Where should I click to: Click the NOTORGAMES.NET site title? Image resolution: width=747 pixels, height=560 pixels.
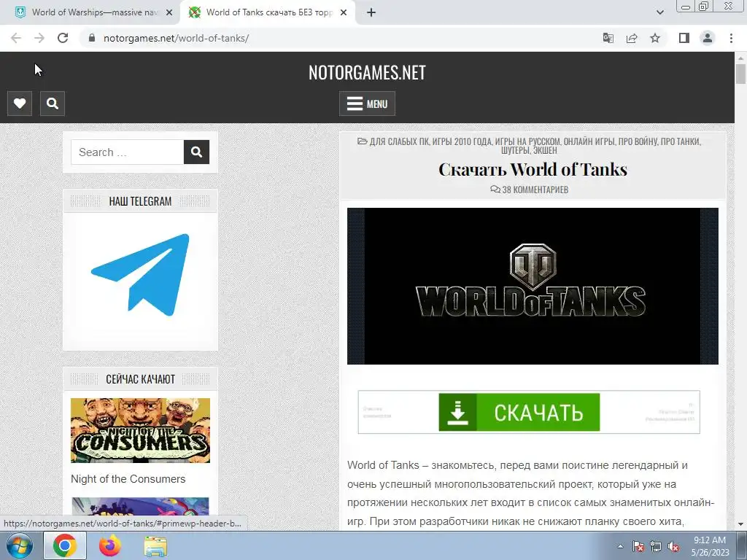(367, 72)
